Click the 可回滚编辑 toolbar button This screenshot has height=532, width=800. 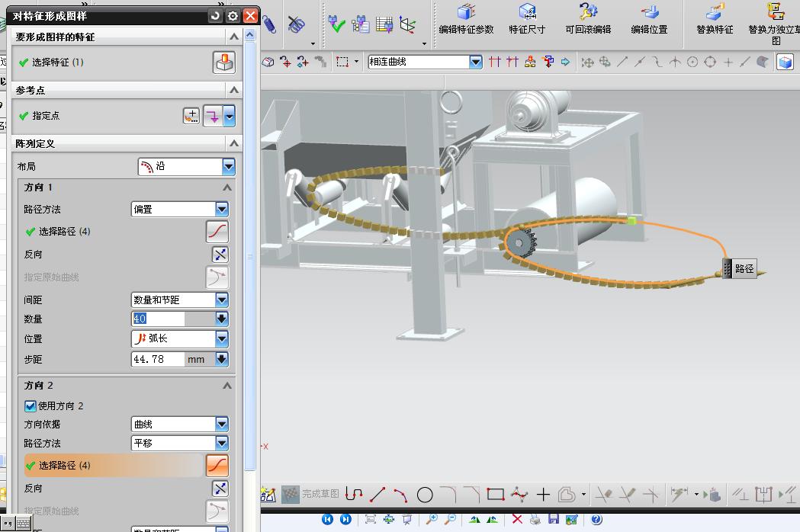(588, 19)
